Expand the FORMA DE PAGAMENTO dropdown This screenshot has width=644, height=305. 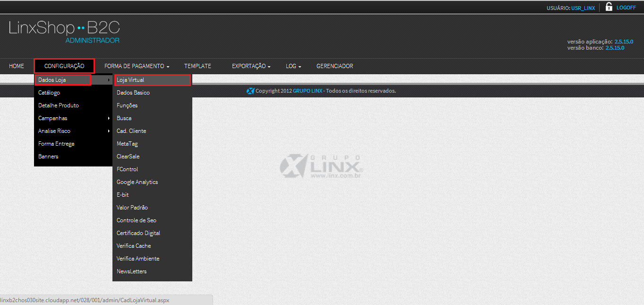[x=137, y=66]
